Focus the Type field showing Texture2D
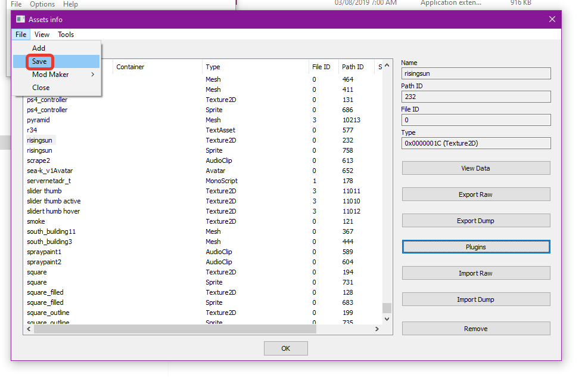The image size is (588, 377). (x=476, y=143)
